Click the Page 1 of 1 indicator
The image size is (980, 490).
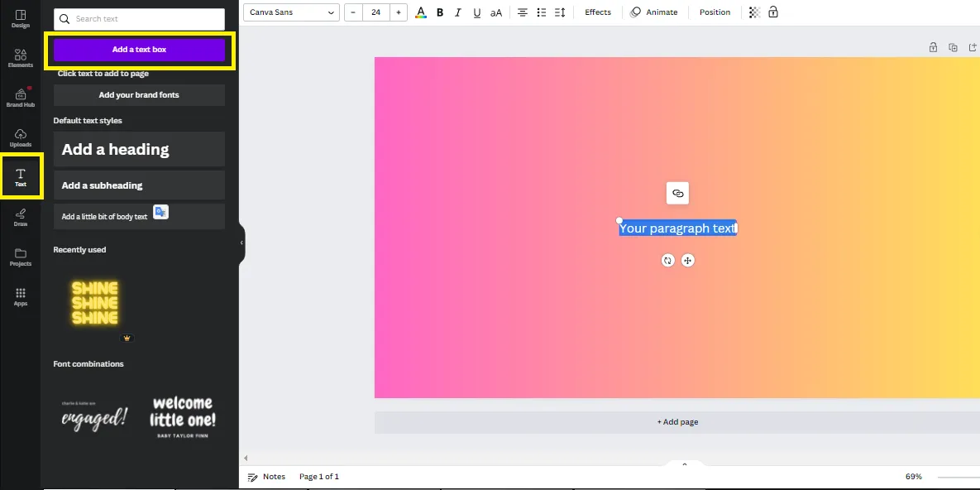click(x=318, y=477)
